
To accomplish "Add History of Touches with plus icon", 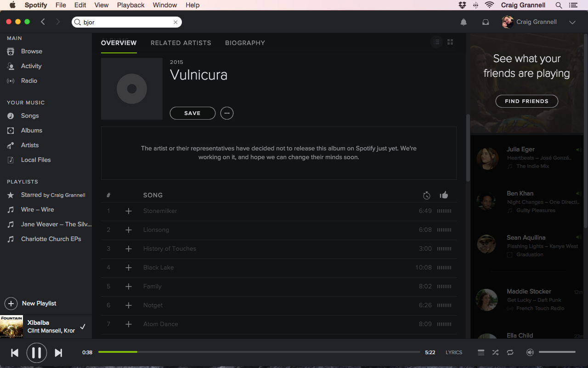I will point(129,249).
